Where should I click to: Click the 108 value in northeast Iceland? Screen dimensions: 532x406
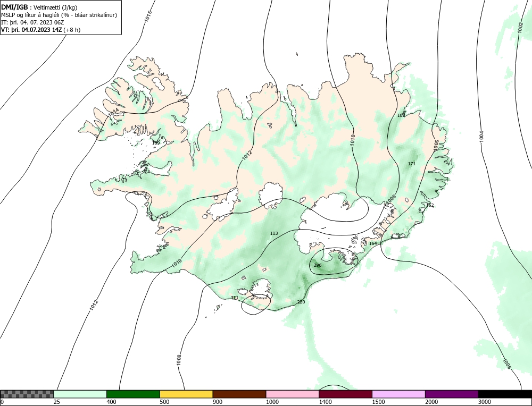(401, 115)
